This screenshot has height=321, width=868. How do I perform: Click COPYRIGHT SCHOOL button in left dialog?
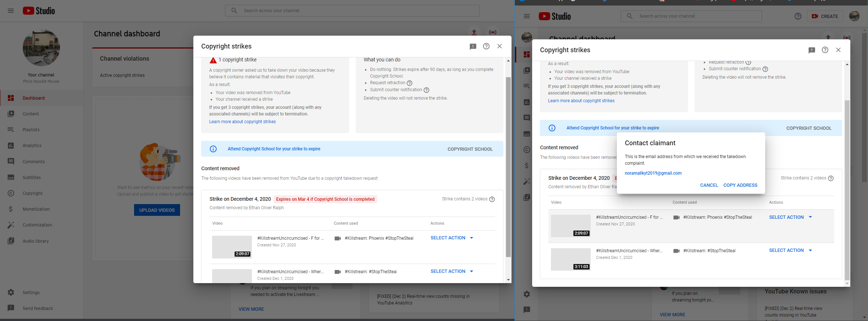[x=470, y=149]
